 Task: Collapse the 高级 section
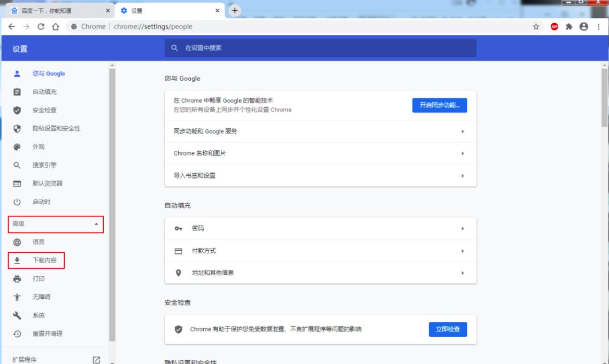[56, 224]
